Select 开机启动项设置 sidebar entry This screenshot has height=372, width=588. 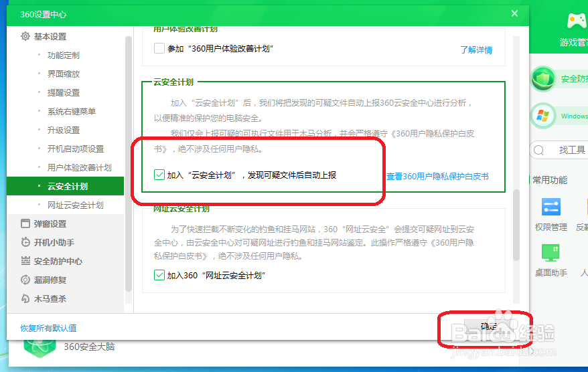[x=76, y=149]
